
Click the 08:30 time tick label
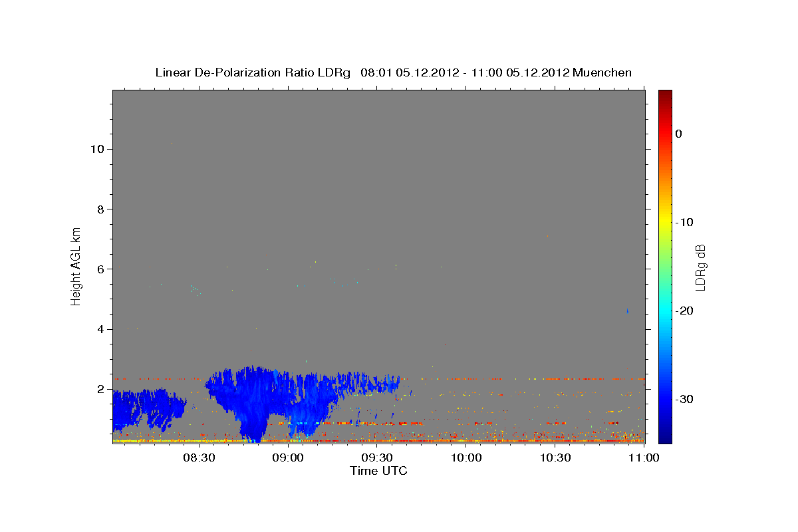tap(200, 458)
